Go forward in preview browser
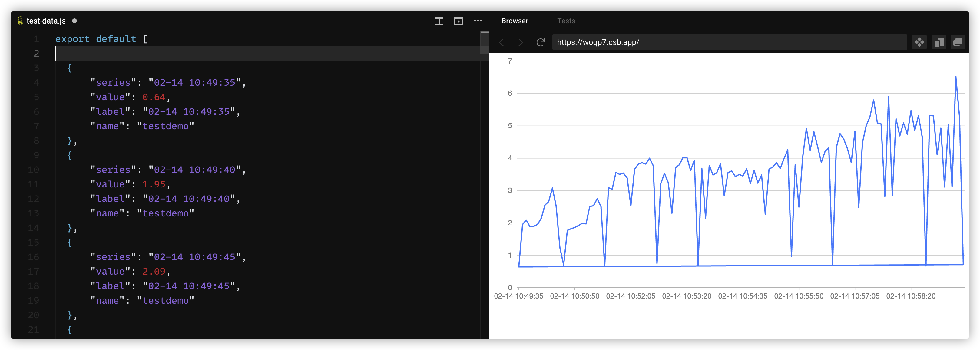 click(x=520, y=42)
